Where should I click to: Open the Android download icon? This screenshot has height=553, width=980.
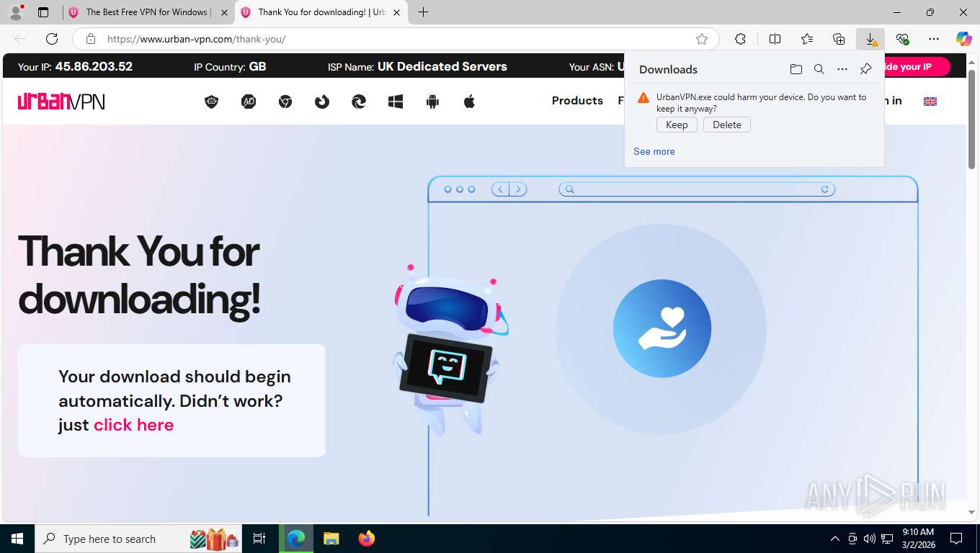coord(432,102)
